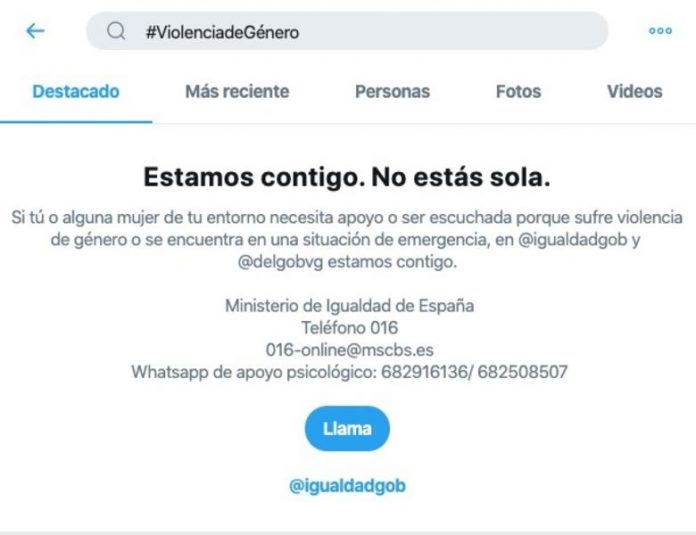Open the @igualdadgob profile link below Llama
Viewport: 696px width, 535px height.
(x=347, y=485)
